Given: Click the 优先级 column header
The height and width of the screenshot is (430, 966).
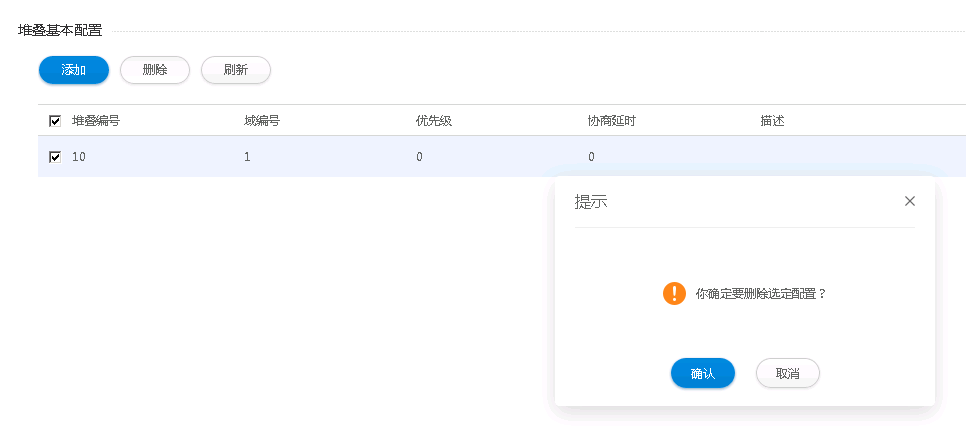Looking at the screenshot, I should (x=434, y=121).
